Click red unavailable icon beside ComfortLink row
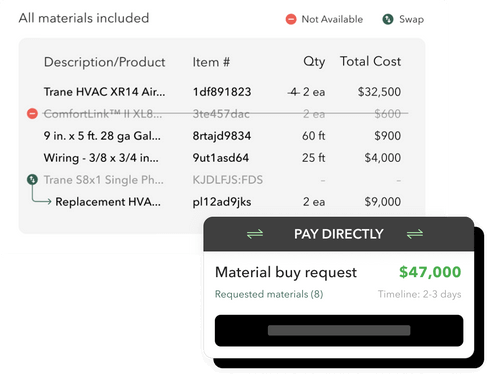 tap(32, 114)
